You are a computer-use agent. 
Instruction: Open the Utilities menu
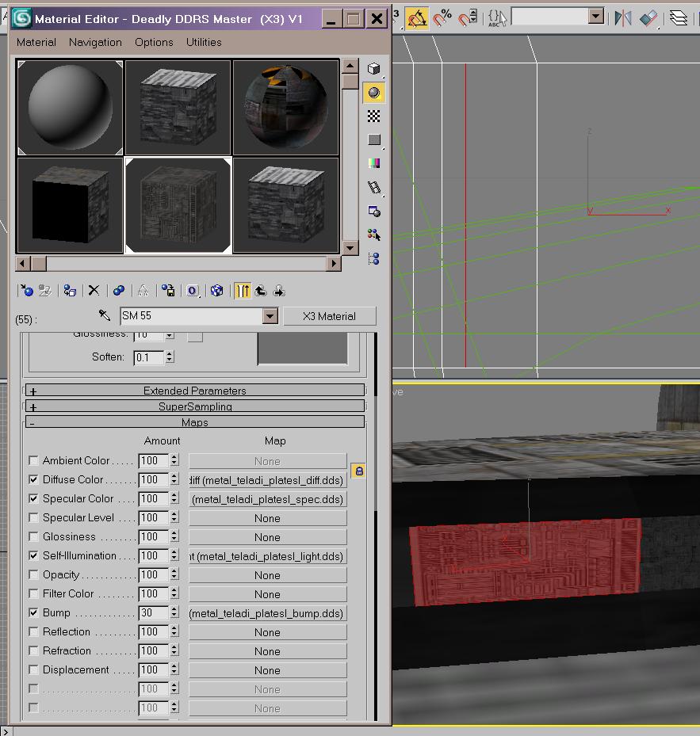204,42
